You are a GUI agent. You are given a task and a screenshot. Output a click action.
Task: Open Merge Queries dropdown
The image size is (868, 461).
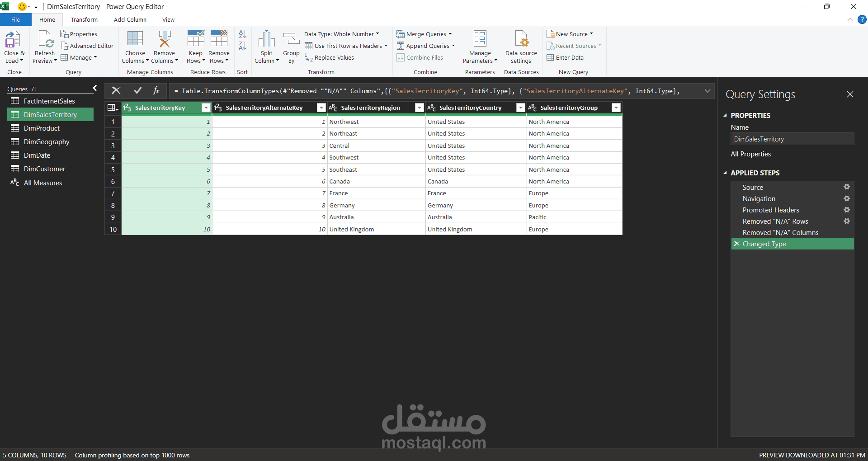[424, 34]
